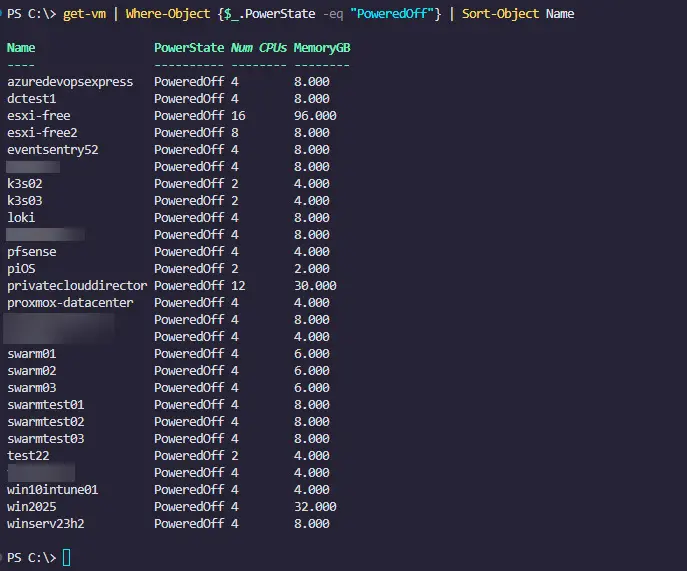Click the privateclouddirector VM name

(77, 285)
